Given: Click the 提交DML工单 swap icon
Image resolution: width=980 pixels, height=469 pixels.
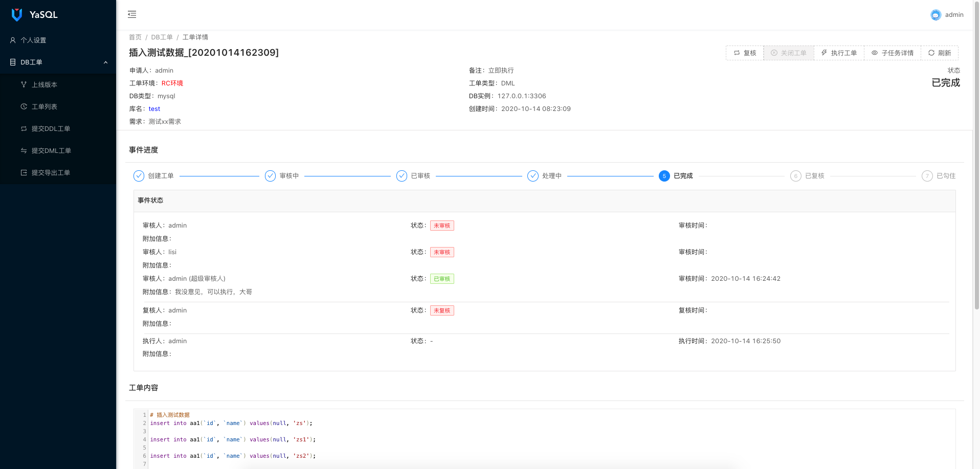Looking at the screenshot, I should [24, 150].
